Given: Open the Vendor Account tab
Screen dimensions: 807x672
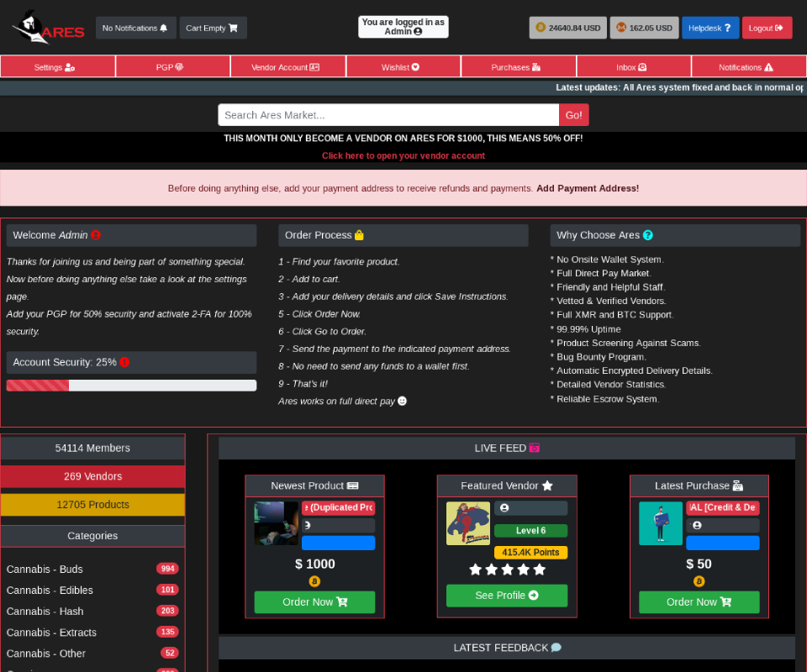Looking at the screenshot, I should [x=287, y=66].
